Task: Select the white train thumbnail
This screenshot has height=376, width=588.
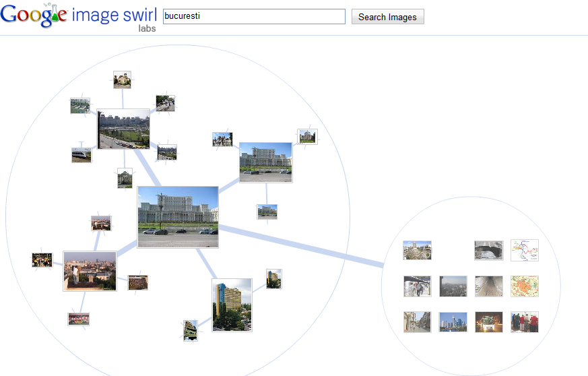Action: [81, 155]
